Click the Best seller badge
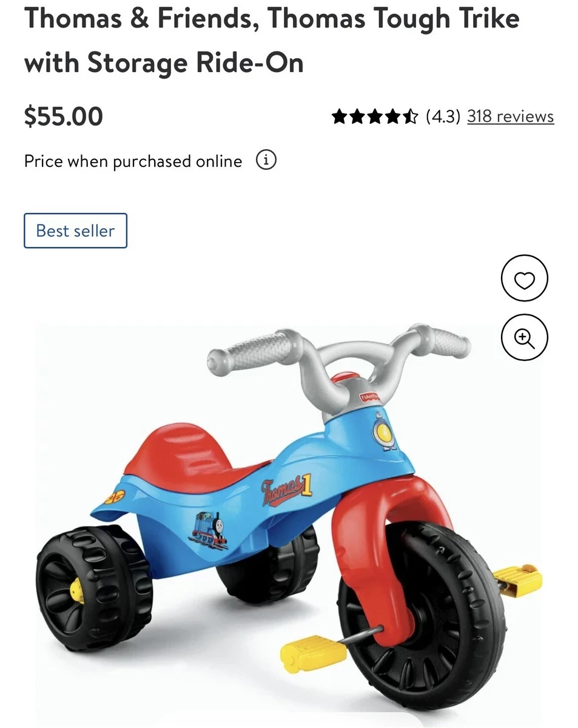578x728 pixels. 75,231
